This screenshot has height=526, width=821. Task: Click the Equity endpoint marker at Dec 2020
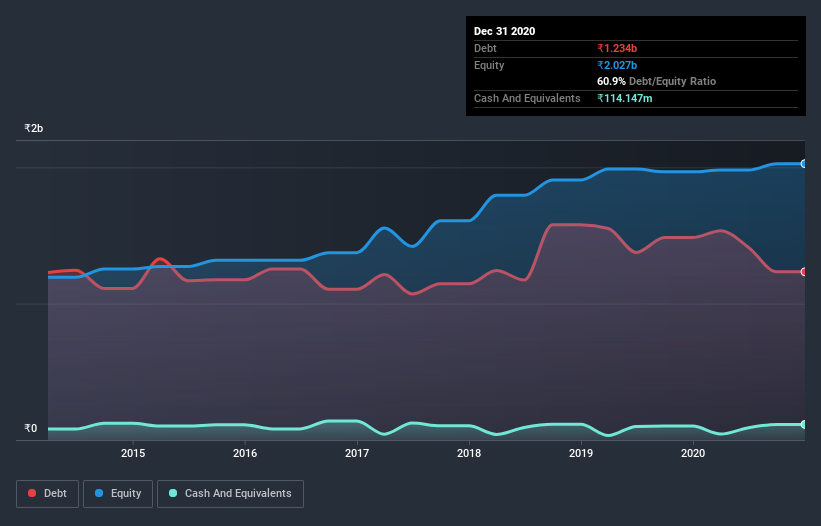click(804, 164)
